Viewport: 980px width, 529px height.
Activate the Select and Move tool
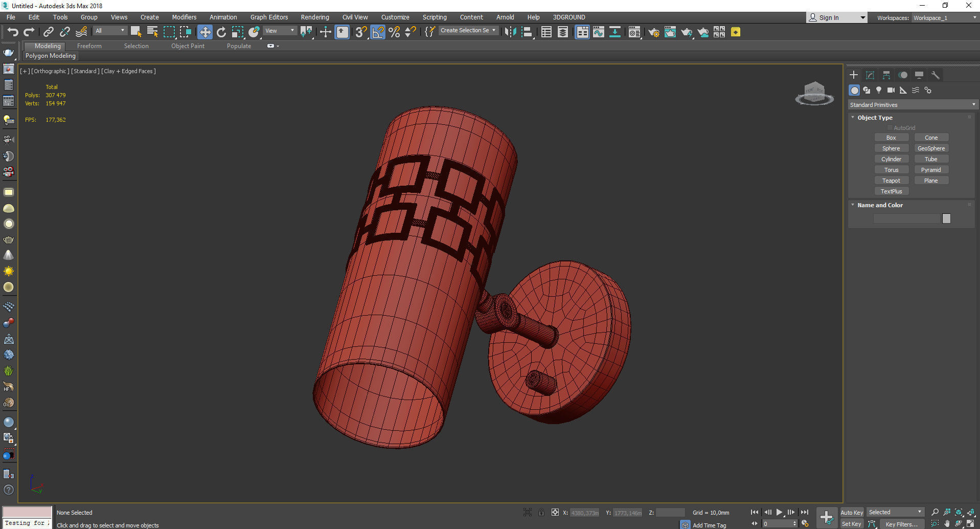click(x=205, y=32)
